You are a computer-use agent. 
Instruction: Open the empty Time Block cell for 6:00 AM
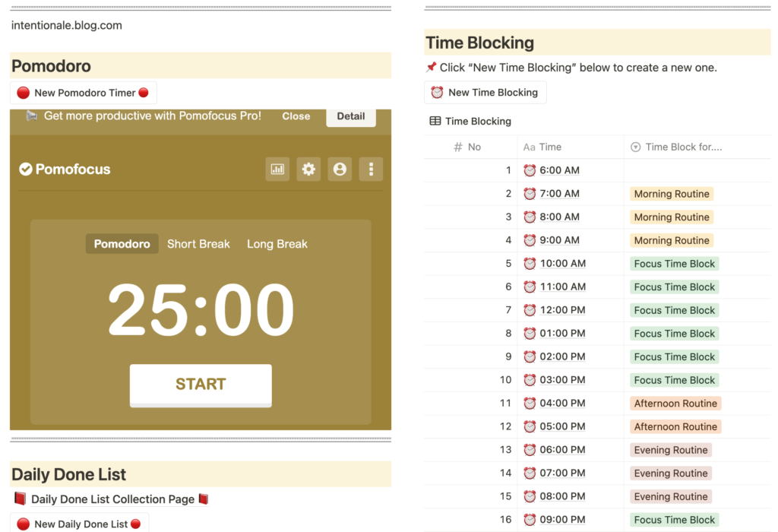pos(697,170)
